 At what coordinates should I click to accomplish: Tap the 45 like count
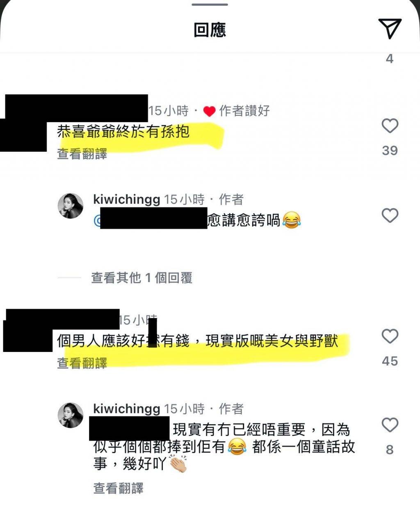pos(390,361)
